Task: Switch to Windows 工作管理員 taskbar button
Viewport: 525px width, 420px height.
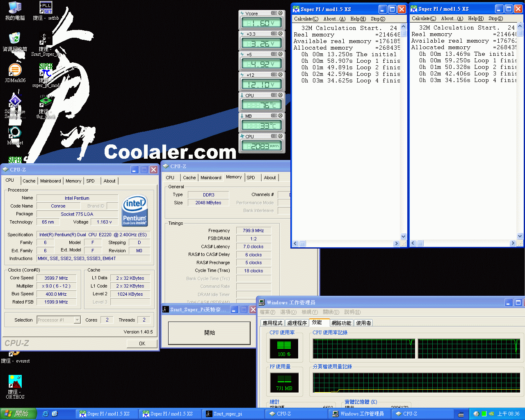Action: [x=359, y=414]
